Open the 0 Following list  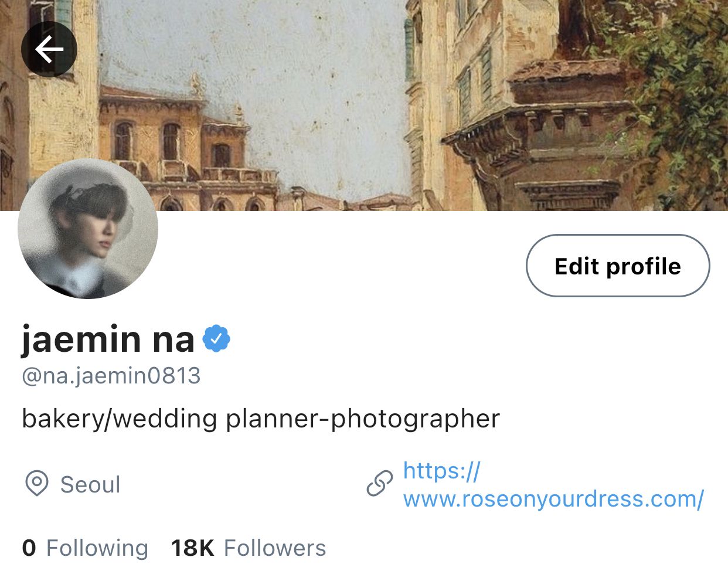(85, 548)
